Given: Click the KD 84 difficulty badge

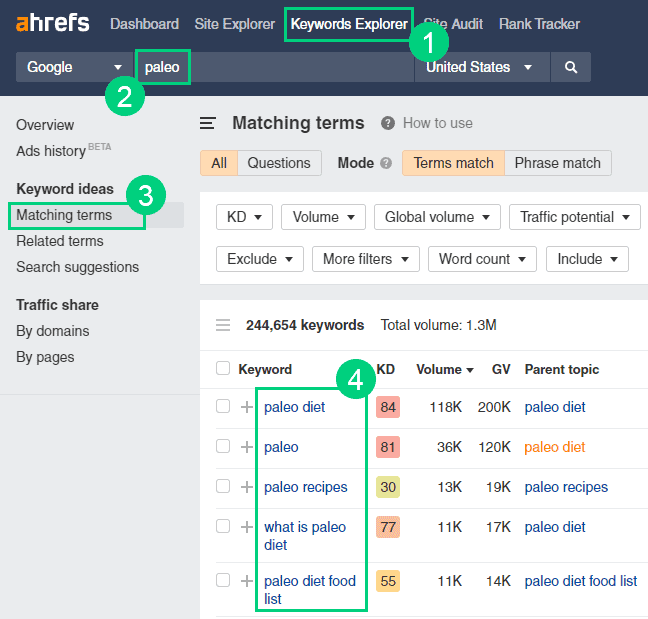Looking at the screenshot, I should point(388,407).
